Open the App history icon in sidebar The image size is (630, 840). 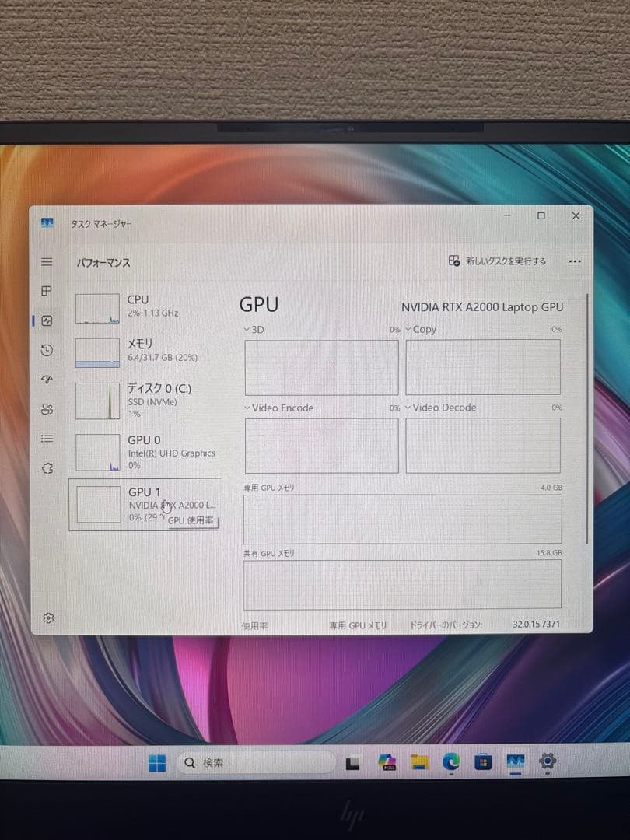pyautogui.click(x=47, y=350)
